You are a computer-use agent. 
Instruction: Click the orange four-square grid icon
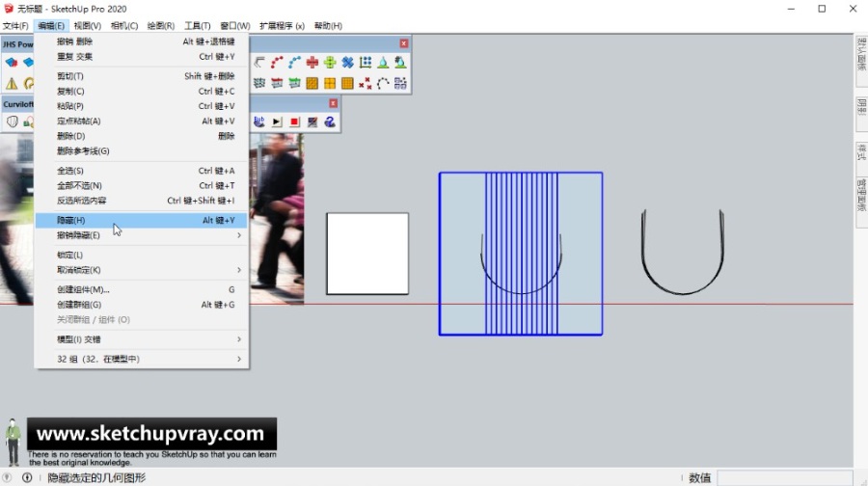(330, 83)
